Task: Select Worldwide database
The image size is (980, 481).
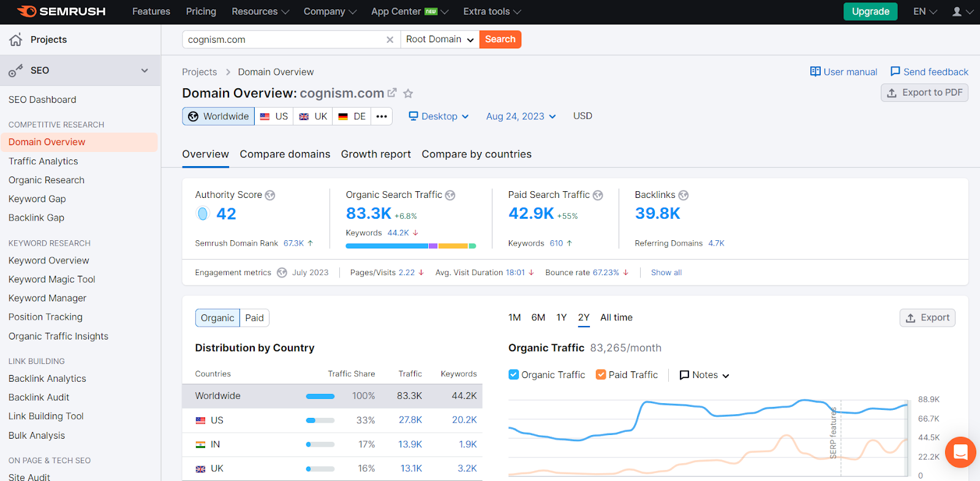Action: coord(218,116)
